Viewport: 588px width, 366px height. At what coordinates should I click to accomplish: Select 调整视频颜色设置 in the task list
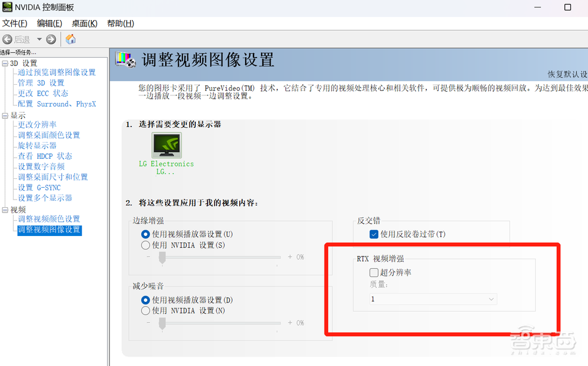49,218
